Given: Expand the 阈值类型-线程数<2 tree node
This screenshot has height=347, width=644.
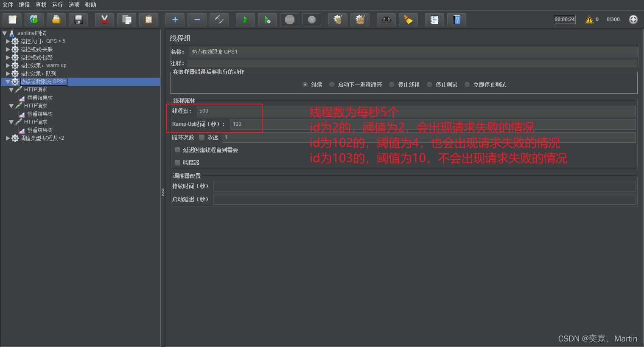Looking at the screenshot, I should (x=8, y=138).
